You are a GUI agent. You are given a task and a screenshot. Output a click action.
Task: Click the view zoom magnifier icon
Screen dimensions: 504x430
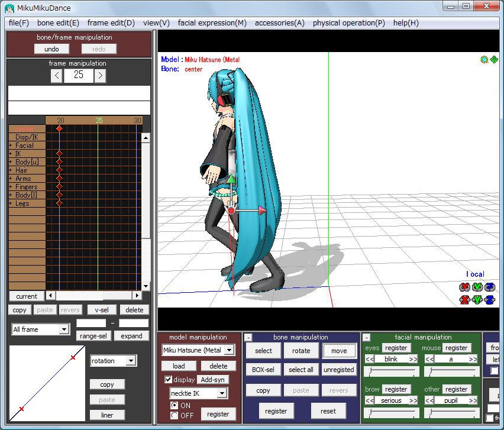pos(484,60)
